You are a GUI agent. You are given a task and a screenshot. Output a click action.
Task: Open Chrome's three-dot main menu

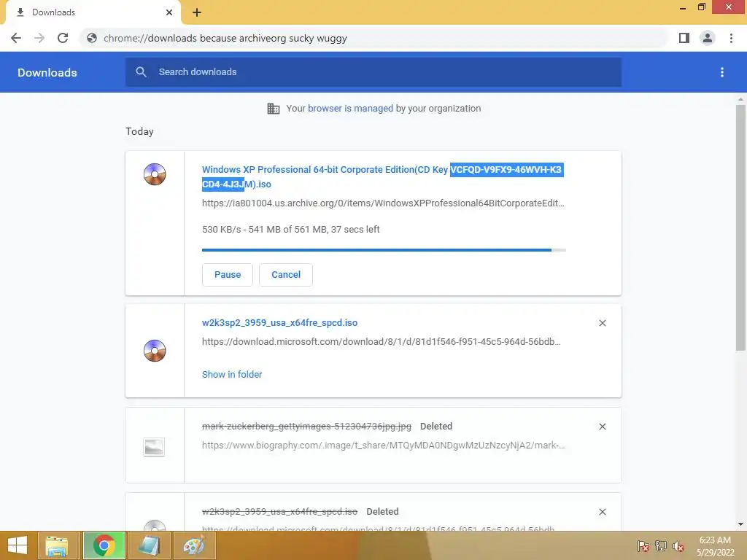pyautogui.click(x=731, y=38)
